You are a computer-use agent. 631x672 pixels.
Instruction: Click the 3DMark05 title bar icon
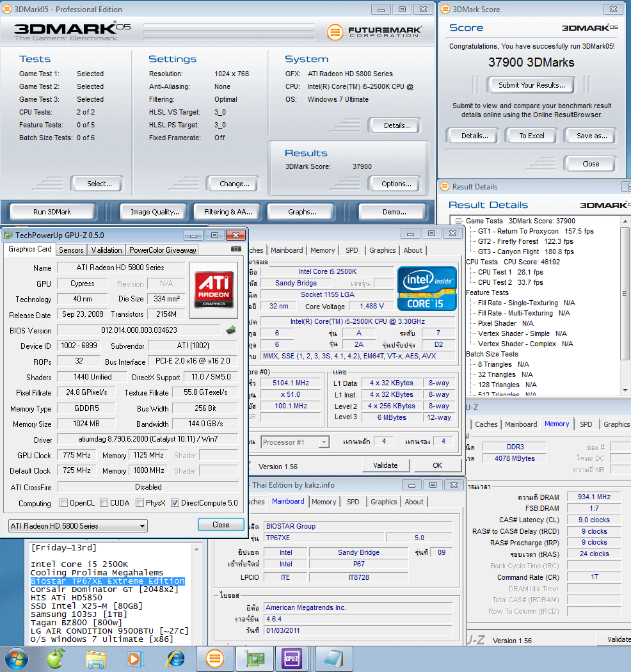pos(7,9)
